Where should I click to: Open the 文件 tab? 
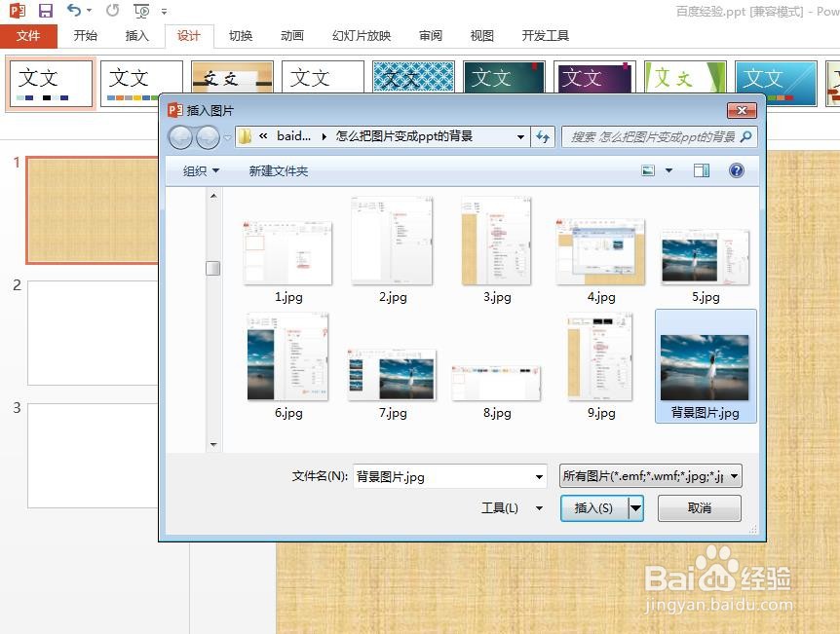pos(28,36)
